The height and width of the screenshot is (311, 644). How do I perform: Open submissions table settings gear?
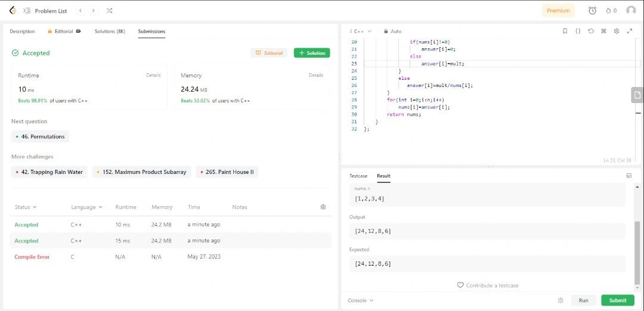pyautogui.click(x=323, y=207)
